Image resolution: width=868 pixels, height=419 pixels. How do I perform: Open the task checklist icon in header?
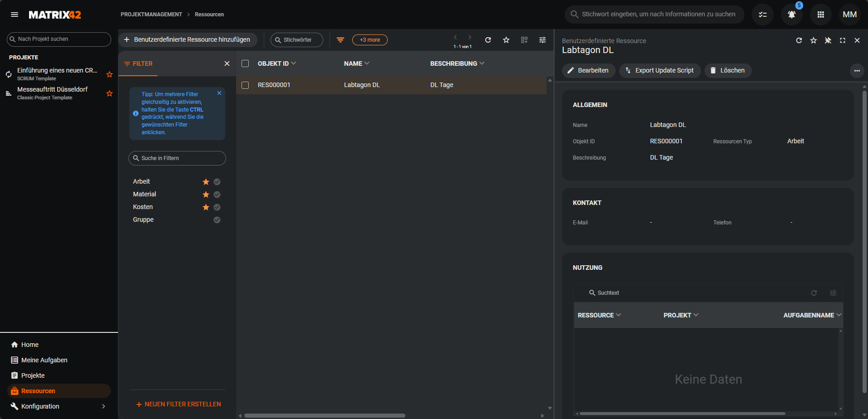pyautogui.click(x=762, y=15)
